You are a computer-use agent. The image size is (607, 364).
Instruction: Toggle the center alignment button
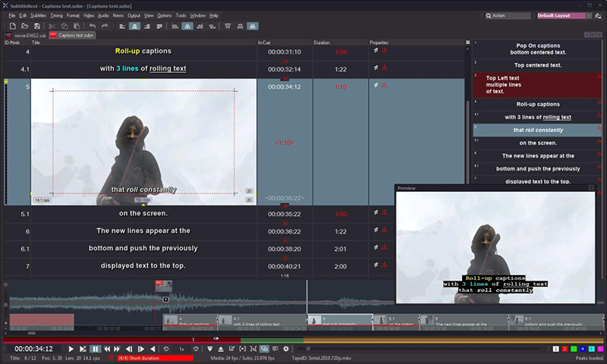click(134, 26)
